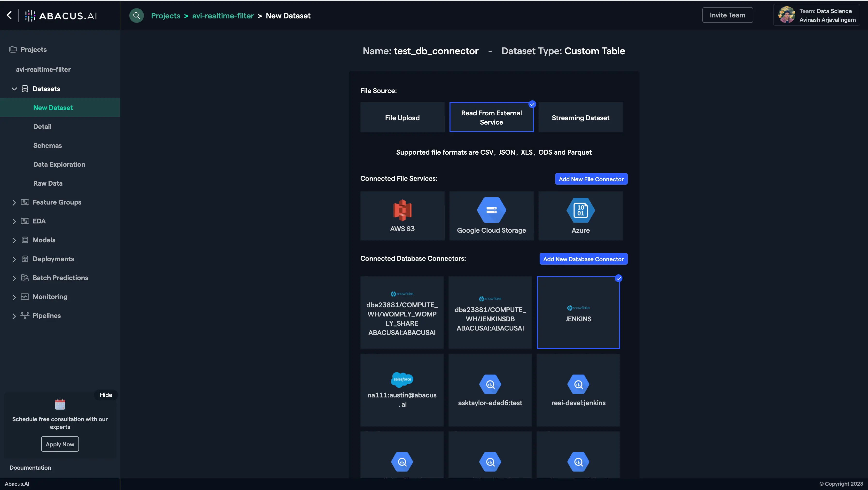Screen dimensions: 868x490
Task: Click the EDA sidebar icon
Action: tap(25, 221)
